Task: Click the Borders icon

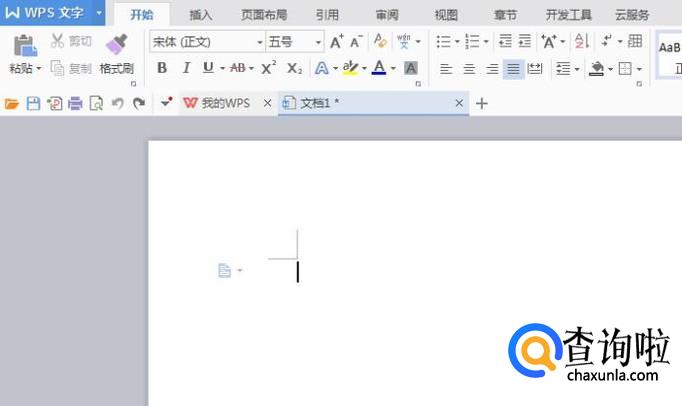Action: (625, 69)
